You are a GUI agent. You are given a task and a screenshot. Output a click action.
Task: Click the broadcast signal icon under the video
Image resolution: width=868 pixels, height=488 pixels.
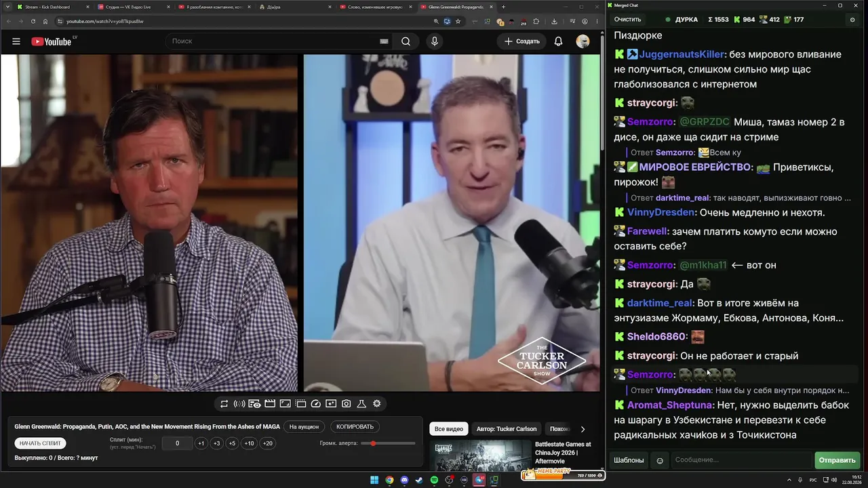click(x=239, y=404)
